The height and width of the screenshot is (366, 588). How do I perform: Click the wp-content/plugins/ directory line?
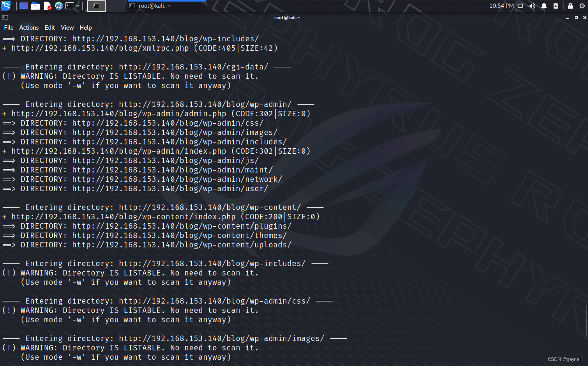[147, 226]
